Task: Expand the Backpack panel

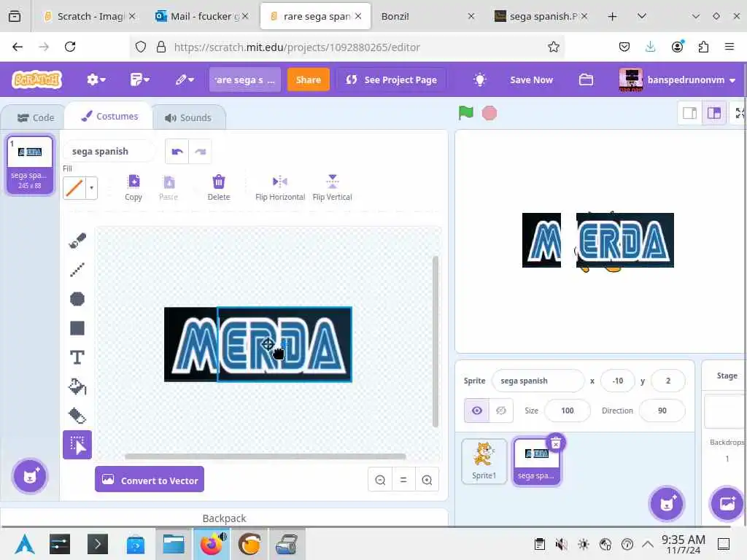Action: click(224, 518)
